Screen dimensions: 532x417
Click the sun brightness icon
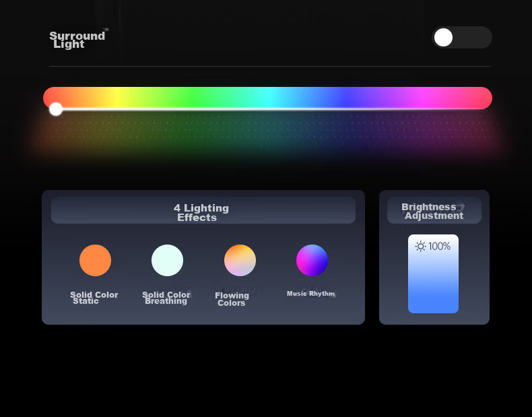[420, 246]
